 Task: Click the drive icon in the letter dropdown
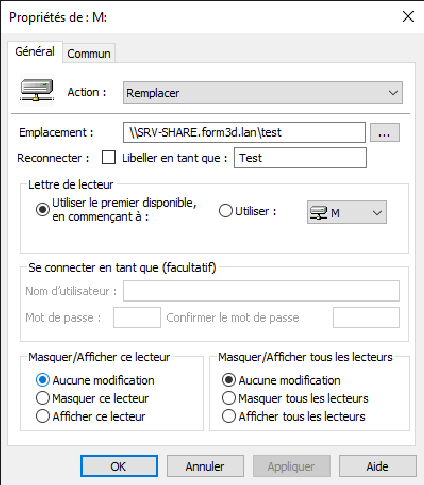(x=318, y=213)
